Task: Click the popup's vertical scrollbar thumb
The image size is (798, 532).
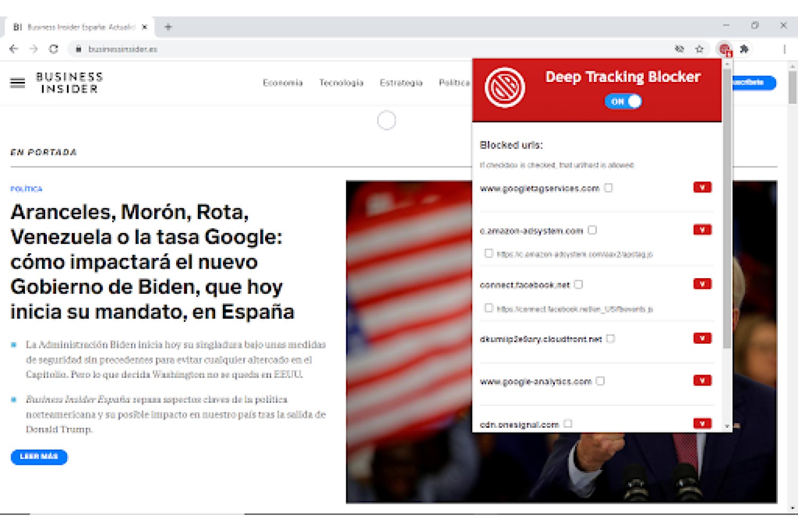Action: (x=727, y=207)
